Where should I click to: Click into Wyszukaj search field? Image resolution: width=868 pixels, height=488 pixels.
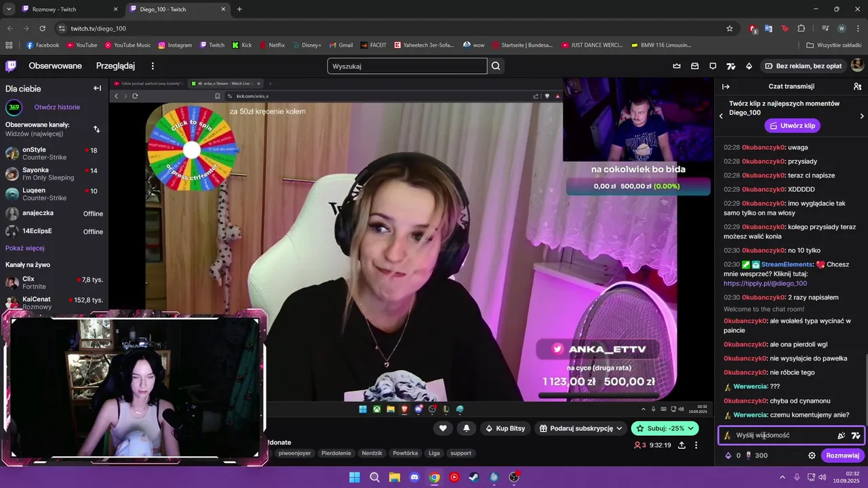(407, 66)
